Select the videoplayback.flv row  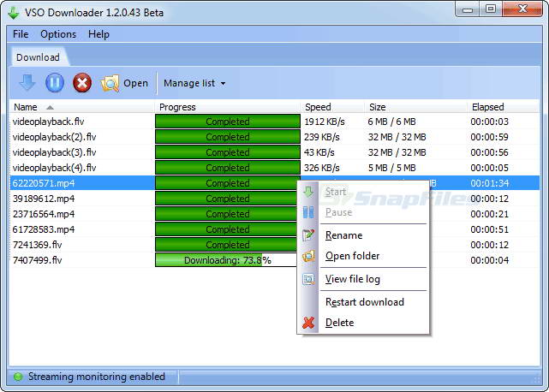[274, 122]
